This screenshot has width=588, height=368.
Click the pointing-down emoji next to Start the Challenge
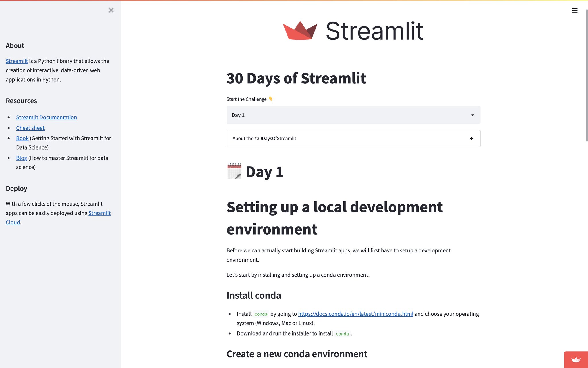pos(270,99)
